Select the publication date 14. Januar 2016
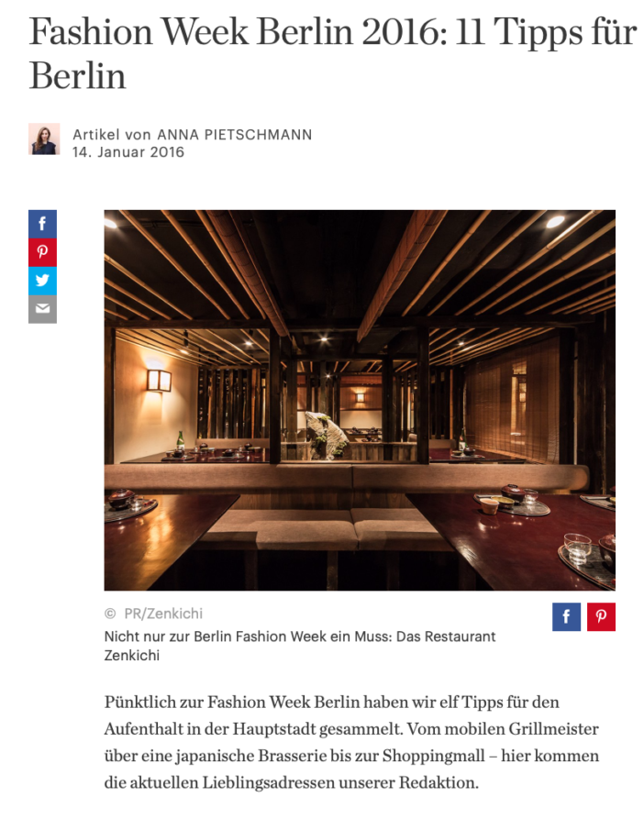The width and height of the screenshot is (644, 830). [x=128, y=152]
